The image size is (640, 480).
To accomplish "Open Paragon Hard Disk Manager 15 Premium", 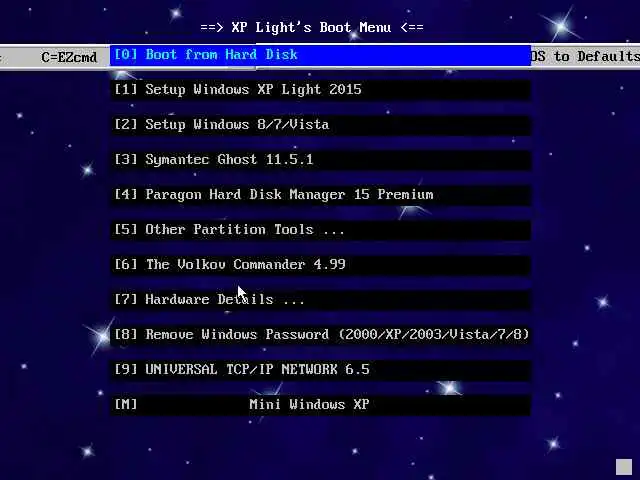I will [320, 195].
